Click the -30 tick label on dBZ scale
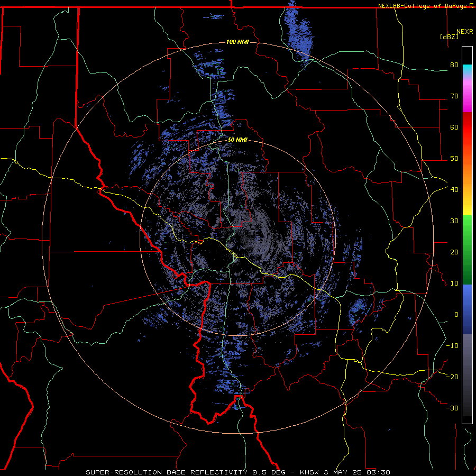The width and height of the screenshot is (476, 476). [452, 408]
